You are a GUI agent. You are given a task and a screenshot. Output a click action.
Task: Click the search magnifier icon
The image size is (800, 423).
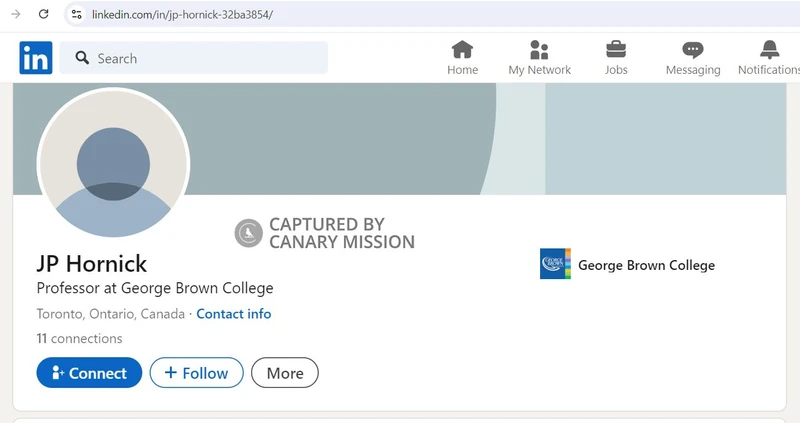[x=82, y=58]
